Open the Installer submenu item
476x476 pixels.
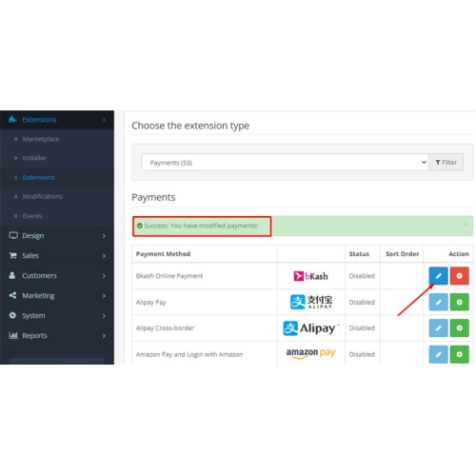click(x=34, y=158)
